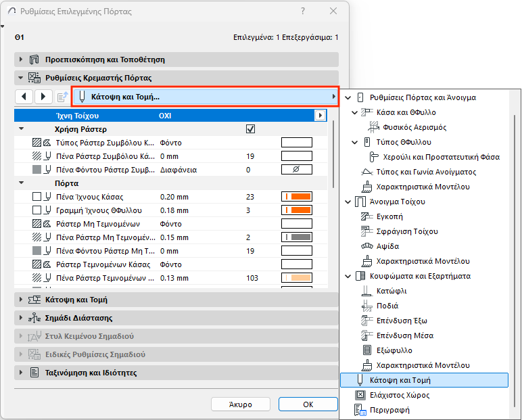This screenshot has height=420, width=522.
Task: Click Ποδιά sill icon in tree
Action: coord(367,306)
